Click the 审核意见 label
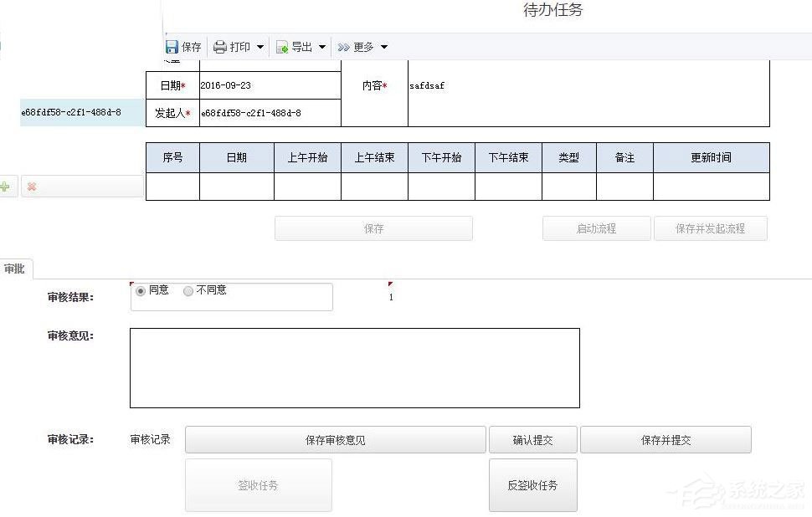 click(x=70, y=335)
